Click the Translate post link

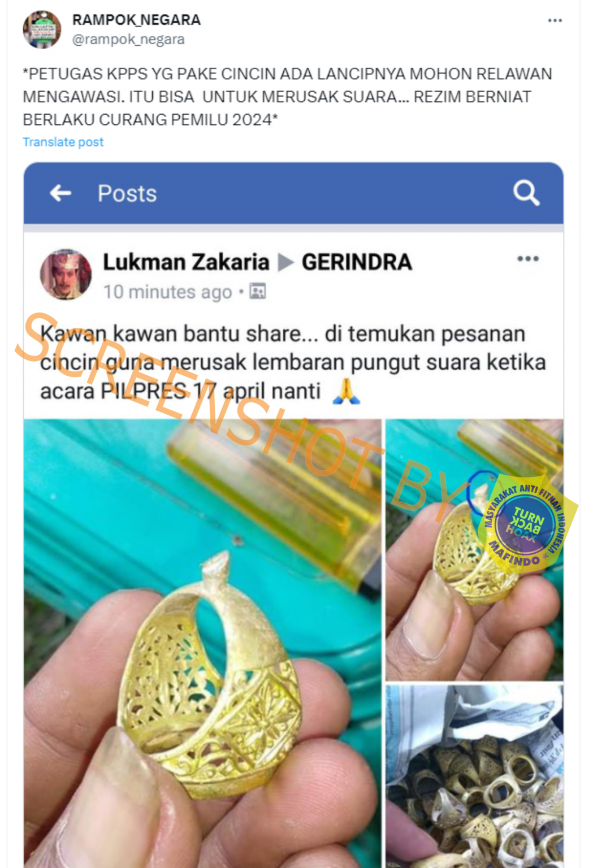click(x=63, y=142)
